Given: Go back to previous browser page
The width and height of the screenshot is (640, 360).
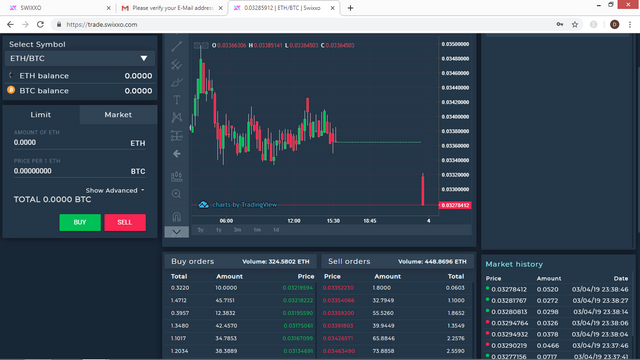Looking at the screenshot, I should pos(10,24).
